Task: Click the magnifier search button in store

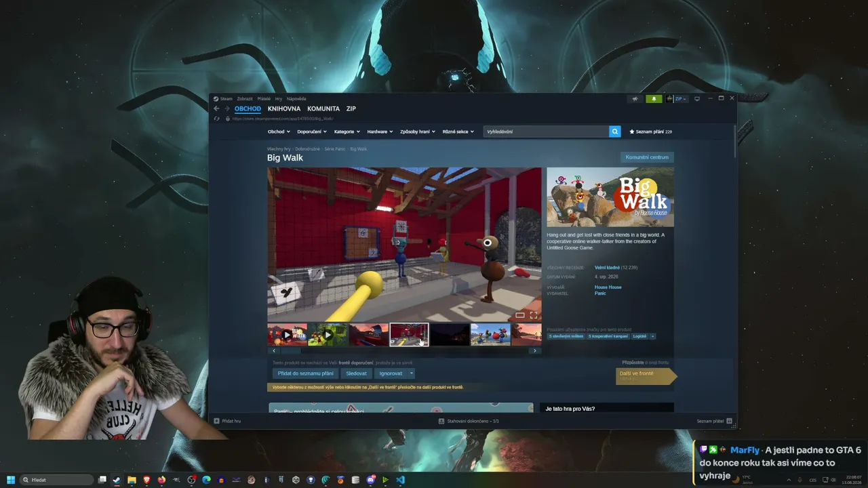Action: (615, 131)
